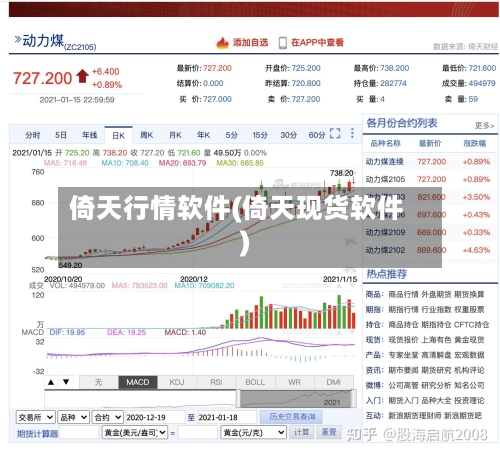500x455 pixels.
Task: Select the MACD indicator
Action: click(138, 382)
